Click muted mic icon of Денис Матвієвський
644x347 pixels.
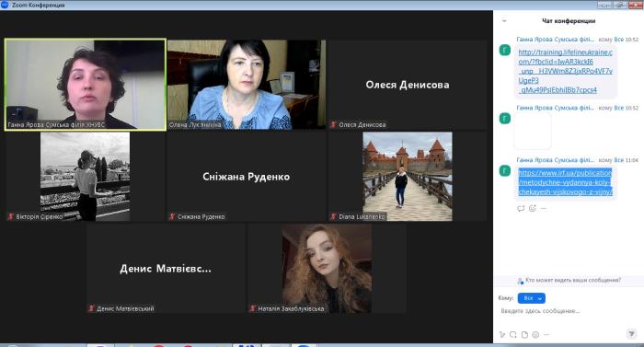[x=92, y=308]
